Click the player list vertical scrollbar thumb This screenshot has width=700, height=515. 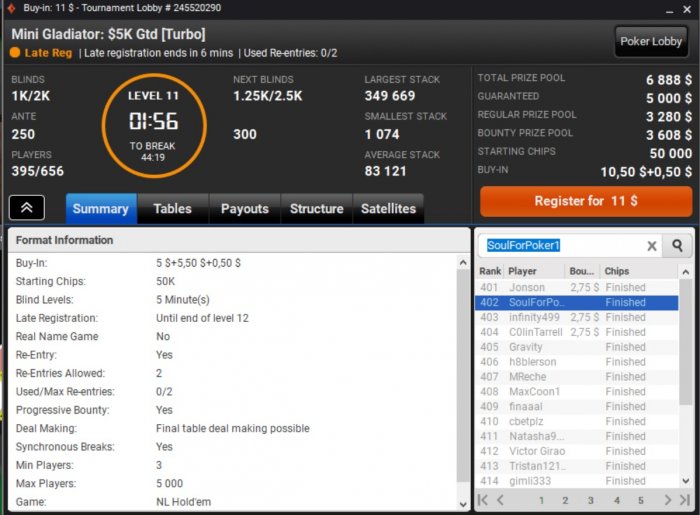click(x=686, y=342)
